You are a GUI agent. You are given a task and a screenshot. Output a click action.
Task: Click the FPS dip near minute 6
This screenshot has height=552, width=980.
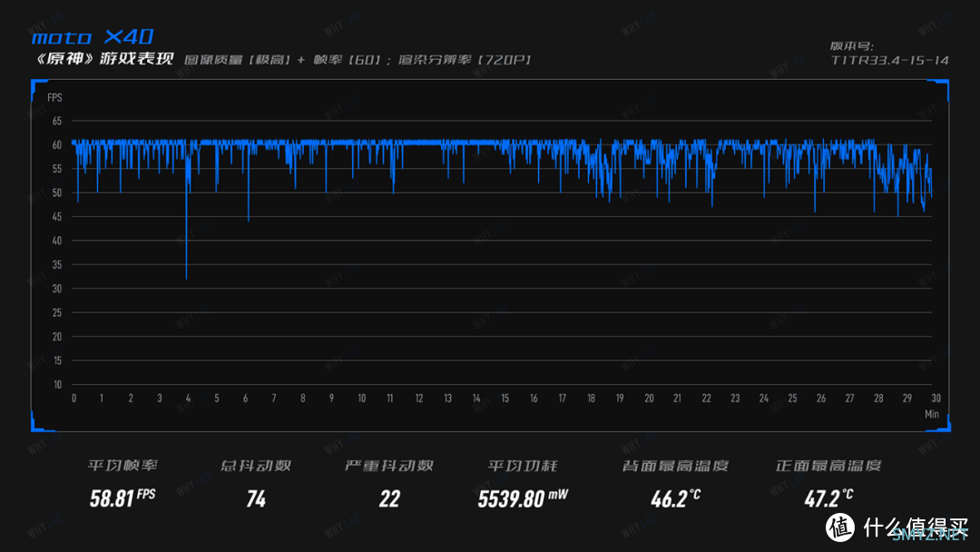(249, 219)
